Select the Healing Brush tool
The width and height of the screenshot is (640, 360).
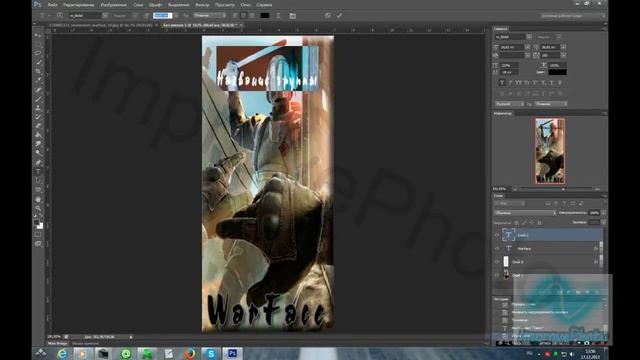coord(38,89)
